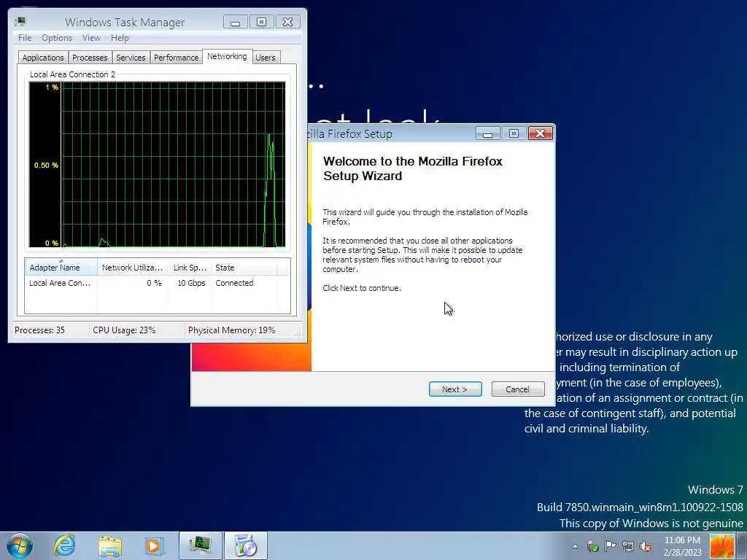Click the muted volume speaker icon
747x560 pixels.
[x=646, y=546]
